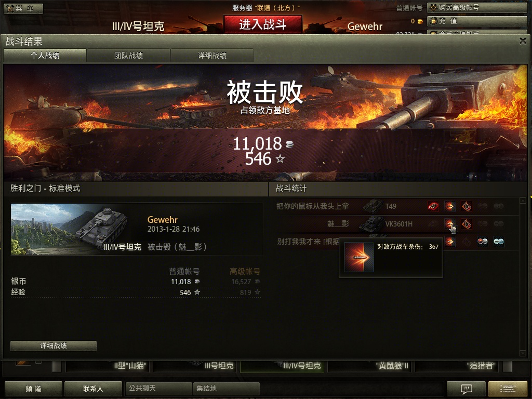This screenshot has height=399, width=532.
Task: Click the blue binocular icon in third row
Action: click(499, 242)
